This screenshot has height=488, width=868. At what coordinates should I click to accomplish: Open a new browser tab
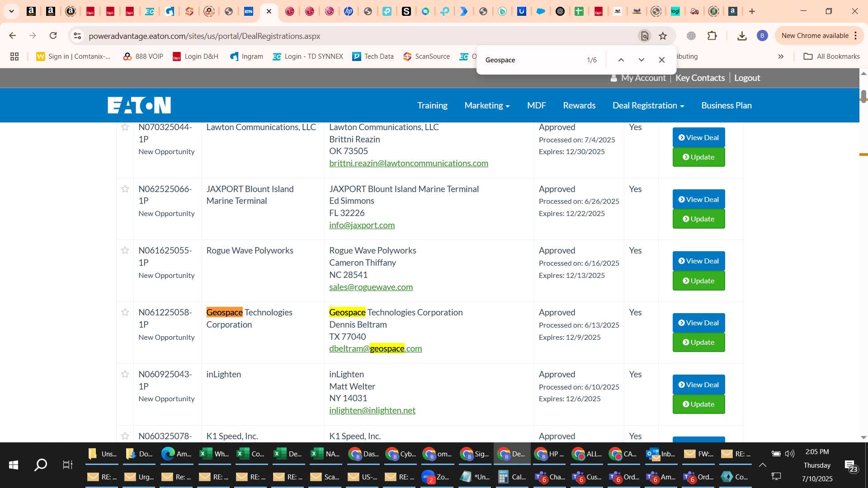pos(752,11)
